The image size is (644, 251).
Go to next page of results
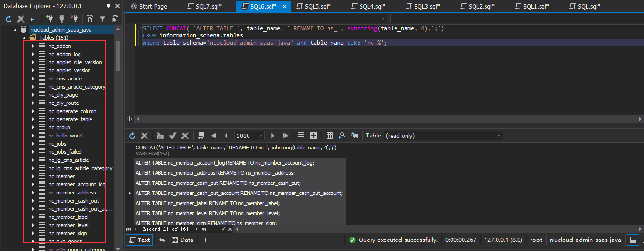[x=273, y=136]
